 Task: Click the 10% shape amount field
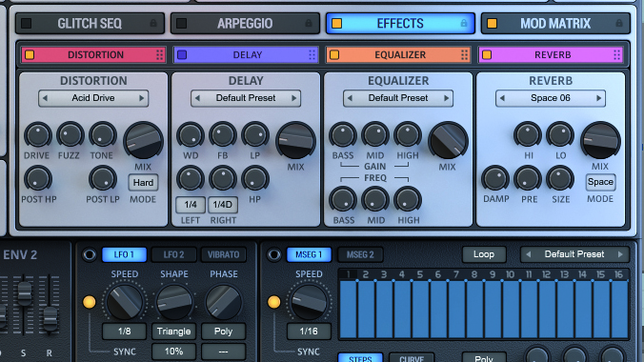coord(173,352)
